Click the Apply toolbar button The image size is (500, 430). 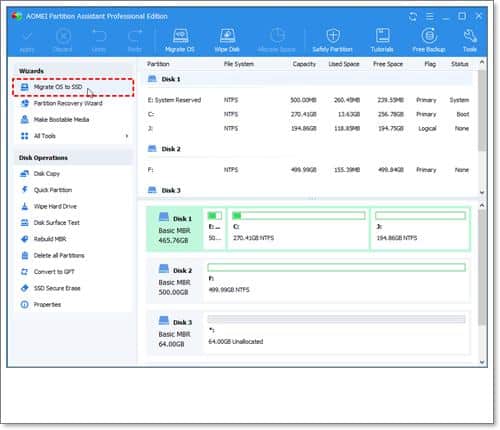click(x=27, y=41)
